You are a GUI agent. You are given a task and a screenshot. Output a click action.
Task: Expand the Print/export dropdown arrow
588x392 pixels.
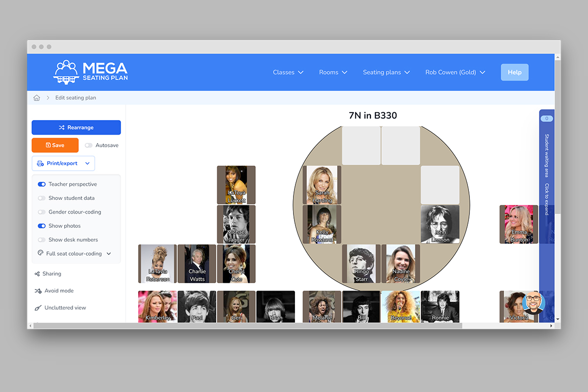point(87,164)
